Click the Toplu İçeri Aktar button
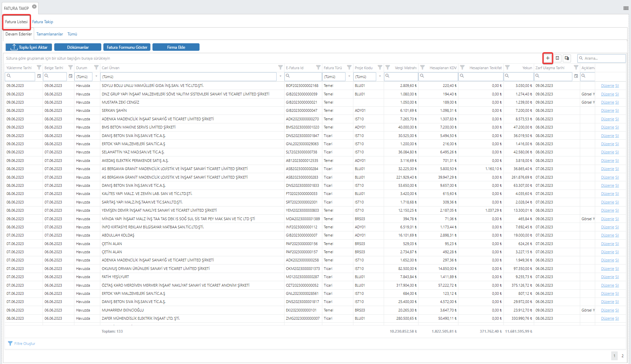Screen dimensions: 631x364 click(x=29, y=47)
